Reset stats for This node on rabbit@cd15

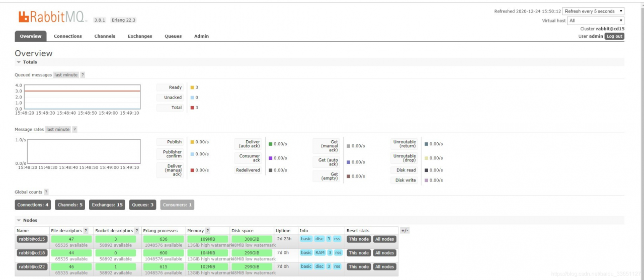pos(359,239)
